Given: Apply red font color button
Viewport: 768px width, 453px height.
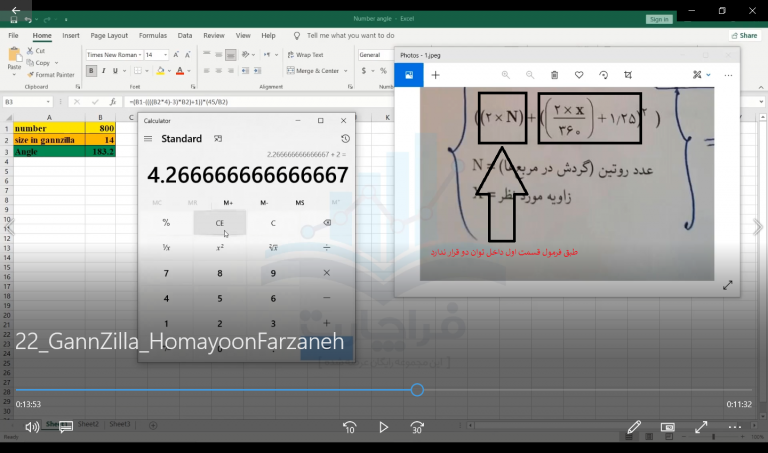Looking at the screenshot, I should point(180,71).
